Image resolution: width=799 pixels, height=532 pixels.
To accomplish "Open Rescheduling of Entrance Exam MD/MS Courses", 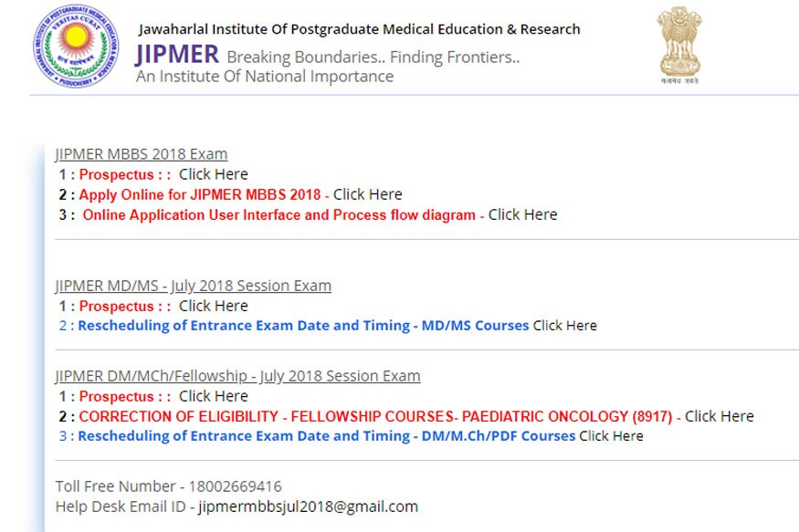I will pyautogui.click(x=302, y=326).
